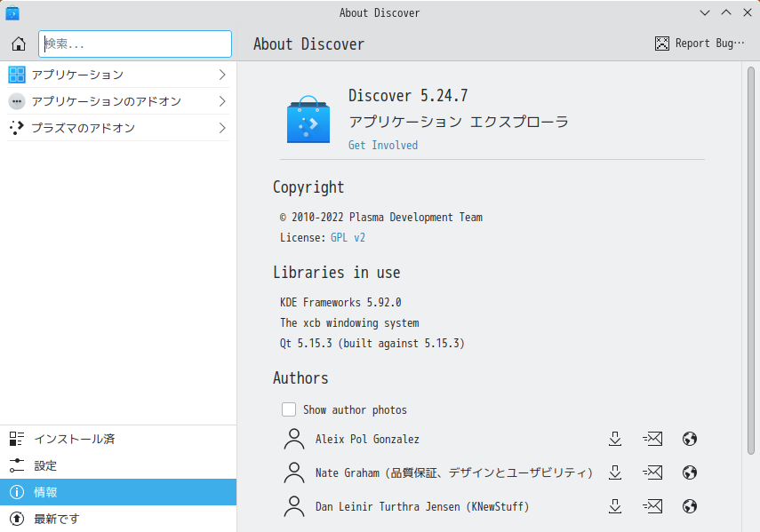Viewport: 760px width, 532px height.
Task: Click the email icon next to Aleix Pol
Action: tap(652, 439)
